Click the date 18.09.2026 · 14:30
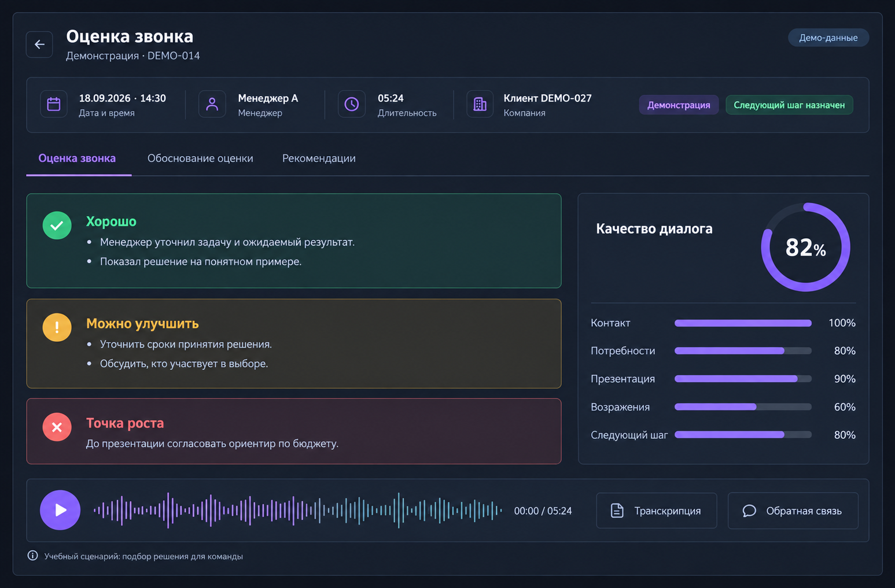 [x=123, y=98]
